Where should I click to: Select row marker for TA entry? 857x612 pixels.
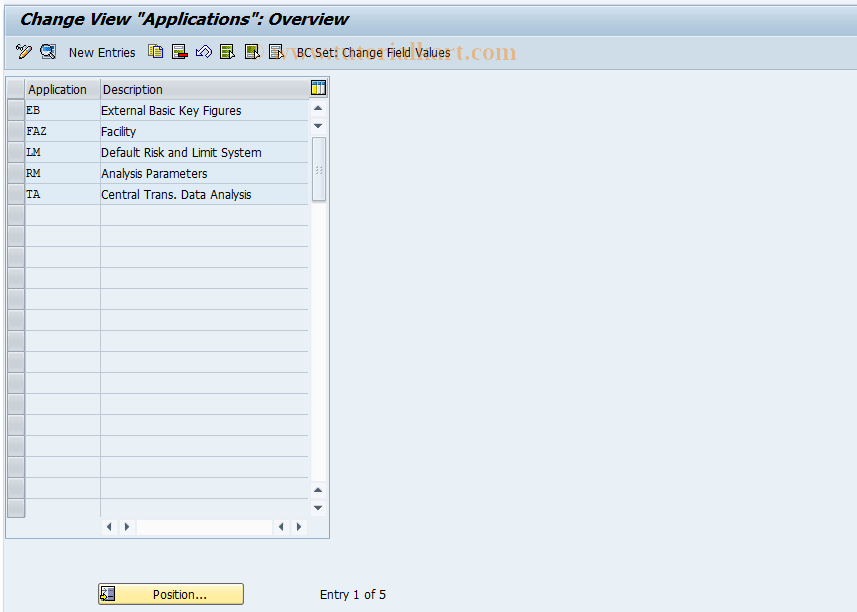pyautogui.click(x=16, y=195)
